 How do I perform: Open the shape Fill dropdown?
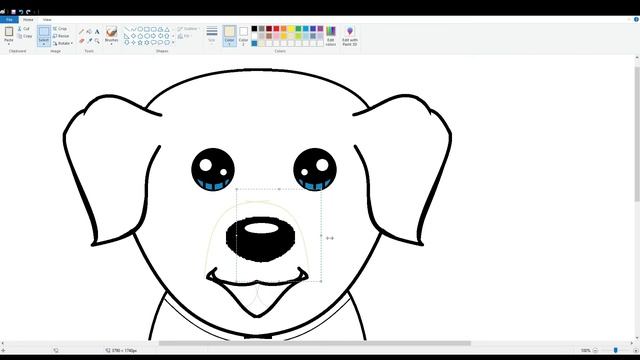click(x=184, y=36)
